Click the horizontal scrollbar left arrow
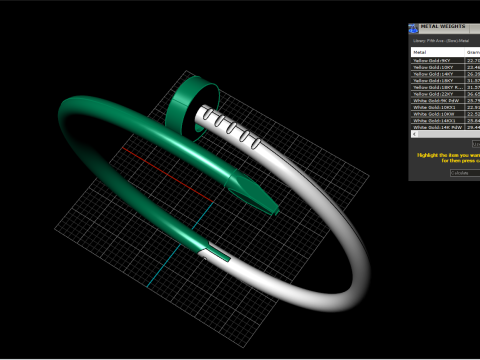 pos(414,134)
